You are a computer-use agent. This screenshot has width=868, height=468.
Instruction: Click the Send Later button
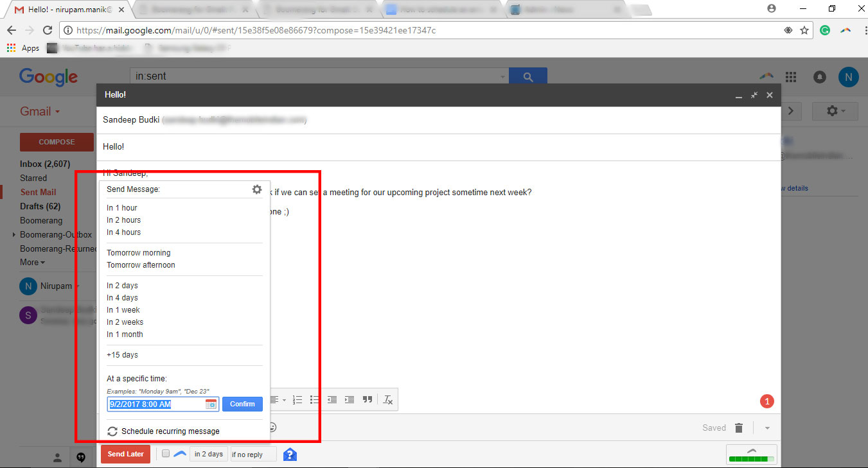(x=126, y=454)
